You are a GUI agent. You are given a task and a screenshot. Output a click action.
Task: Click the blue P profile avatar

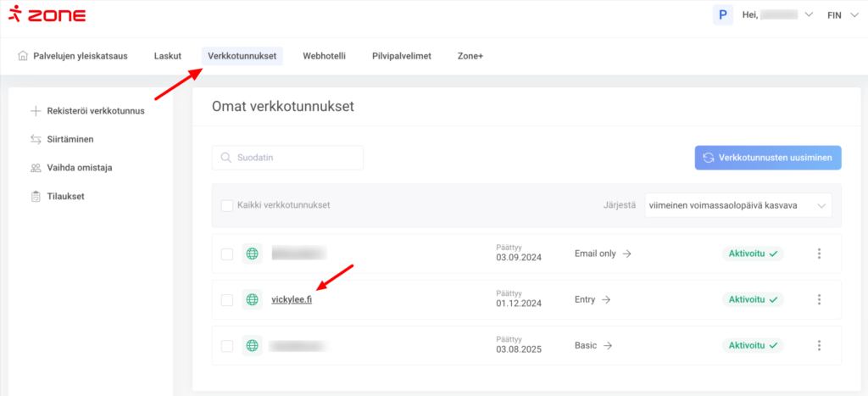722,14
